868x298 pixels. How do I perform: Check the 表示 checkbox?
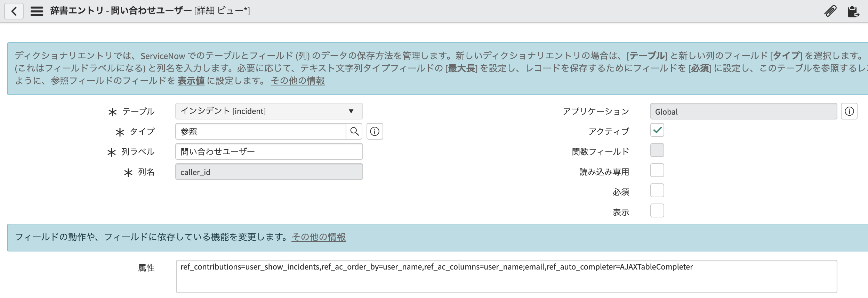657,210
